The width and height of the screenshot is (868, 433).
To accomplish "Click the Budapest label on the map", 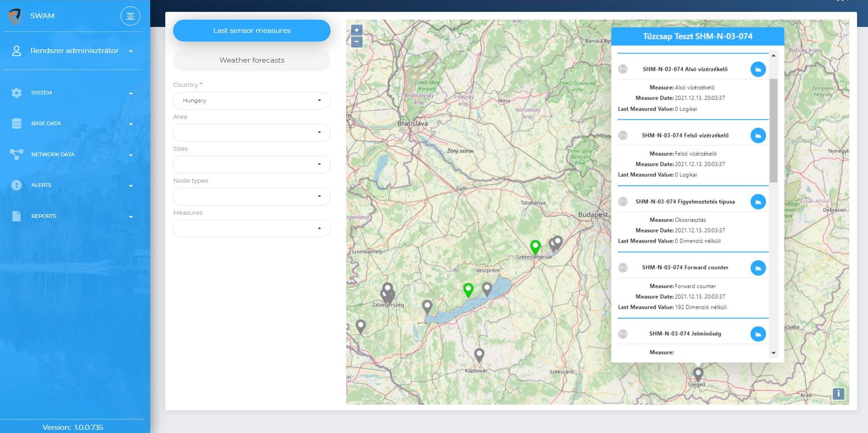I will pos(593,215).
